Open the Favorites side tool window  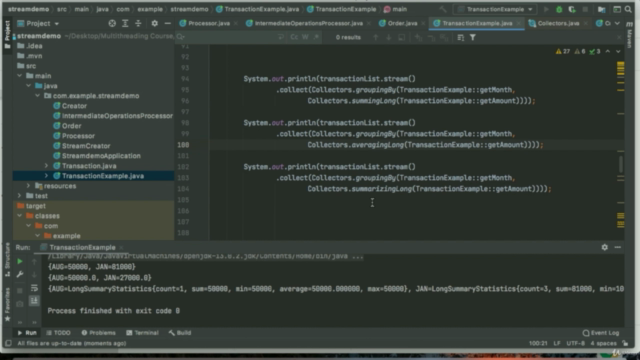7,304
